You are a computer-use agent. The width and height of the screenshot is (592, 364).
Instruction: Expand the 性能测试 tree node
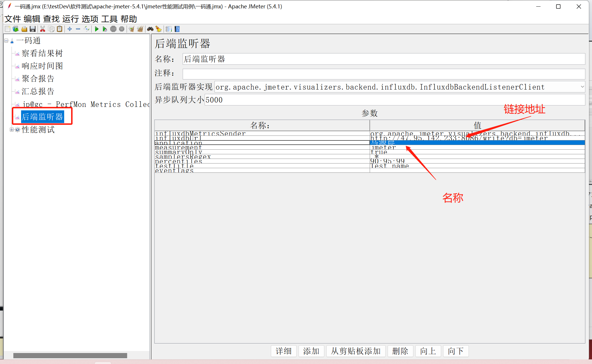tap(12, 129)
